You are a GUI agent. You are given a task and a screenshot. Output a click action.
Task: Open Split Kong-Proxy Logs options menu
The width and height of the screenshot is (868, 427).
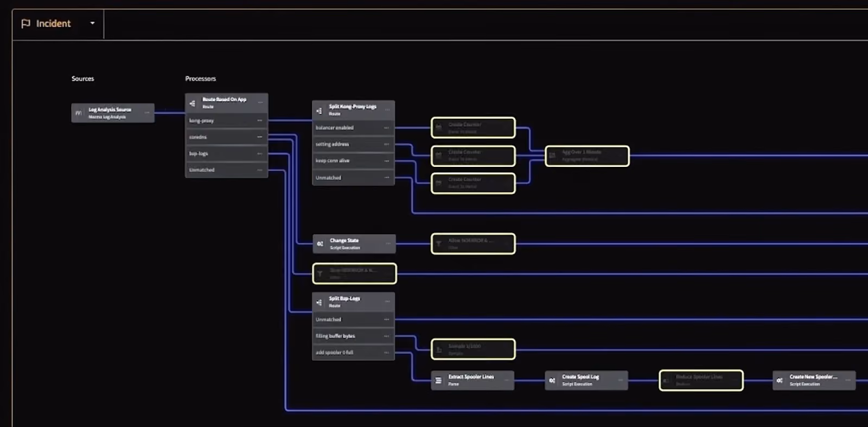[387, 110]
